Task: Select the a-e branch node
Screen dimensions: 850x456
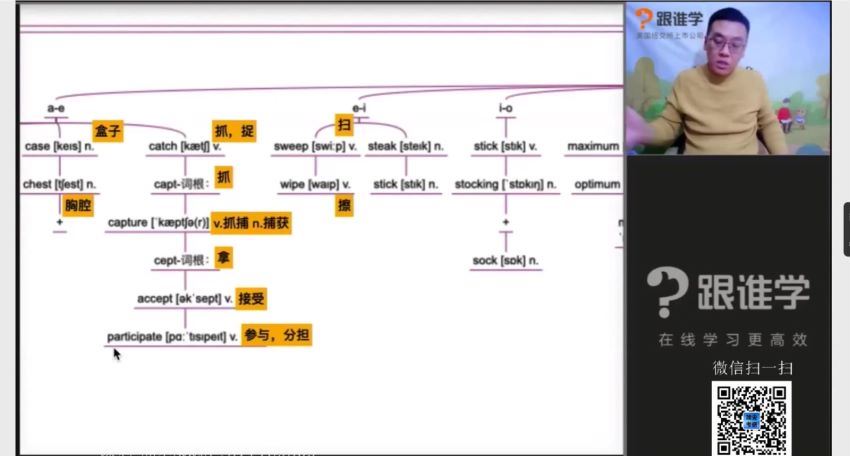Action: point(56,108)
